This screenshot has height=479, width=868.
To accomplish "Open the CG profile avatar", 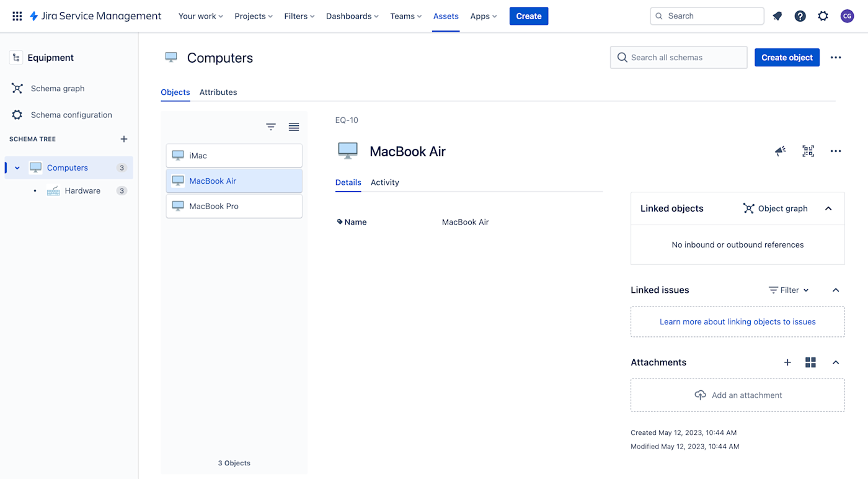I will coord(847,16).
